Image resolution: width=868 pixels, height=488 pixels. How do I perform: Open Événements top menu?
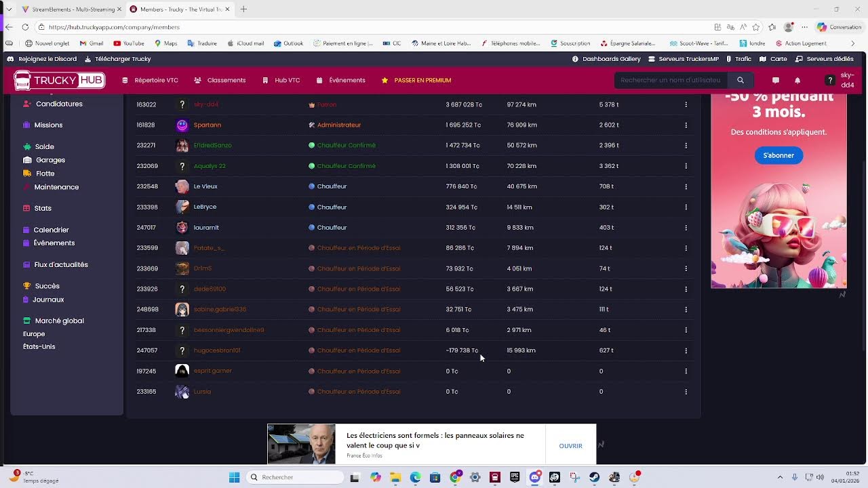pyautogui.click(x=341, y=80)
